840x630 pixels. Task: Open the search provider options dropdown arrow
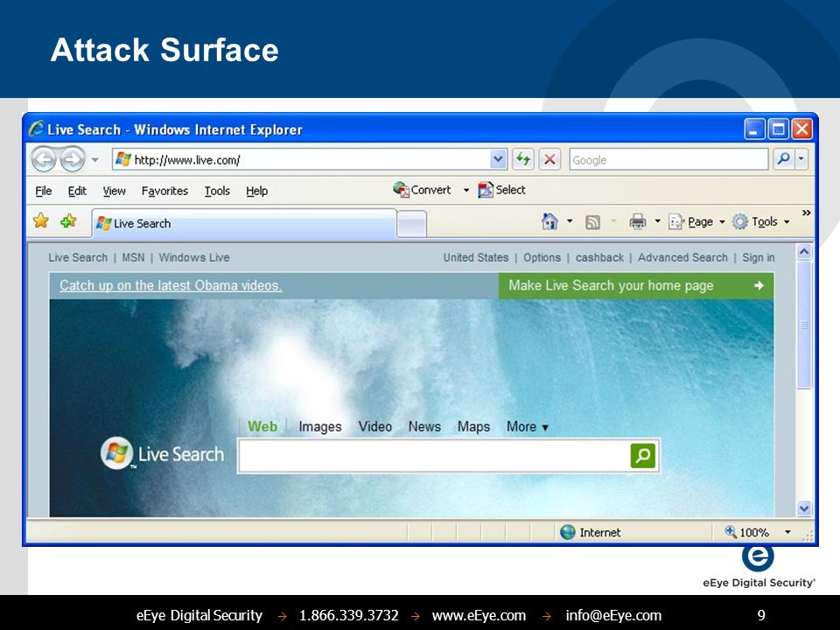801,159
